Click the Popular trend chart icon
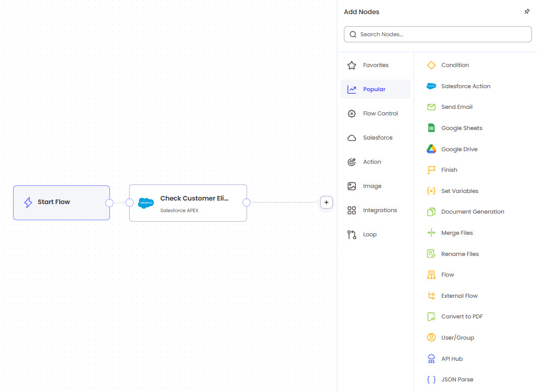Image resolution: width=537 pixels, height=392 pixels. pyautogui.click(x=352, y=89)
